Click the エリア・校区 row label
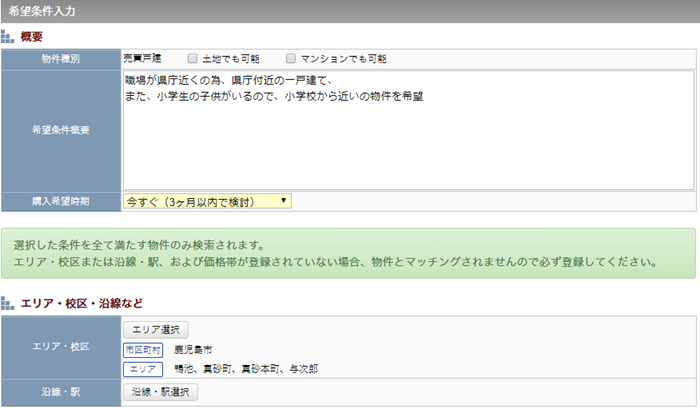 (61, 347)
